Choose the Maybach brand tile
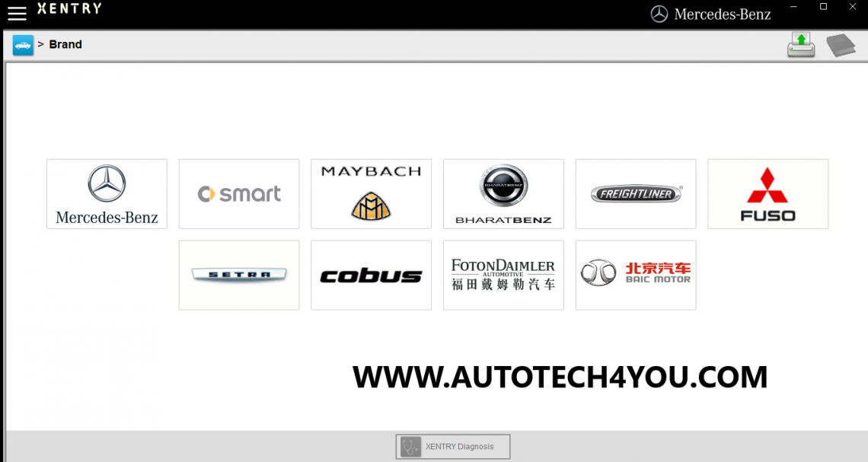868x462 pixels. (x=371, y=193)
